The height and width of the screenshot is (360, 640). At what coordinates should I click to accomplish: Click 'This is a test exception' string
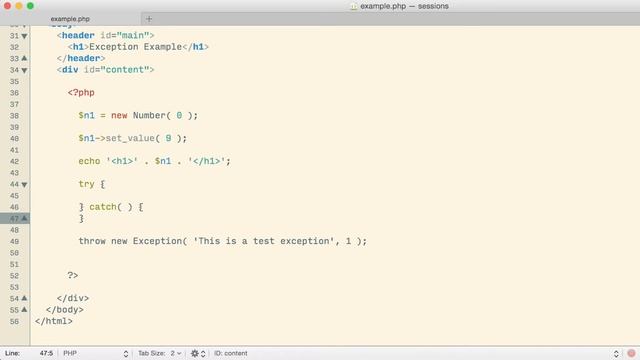tap(264, 241)
